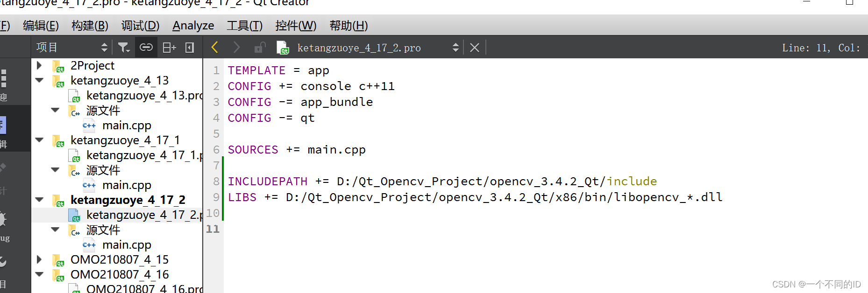868x293 pixels.
Task: Open ketangzuoye_4_17_1.pro file
Action: (144, 155)
